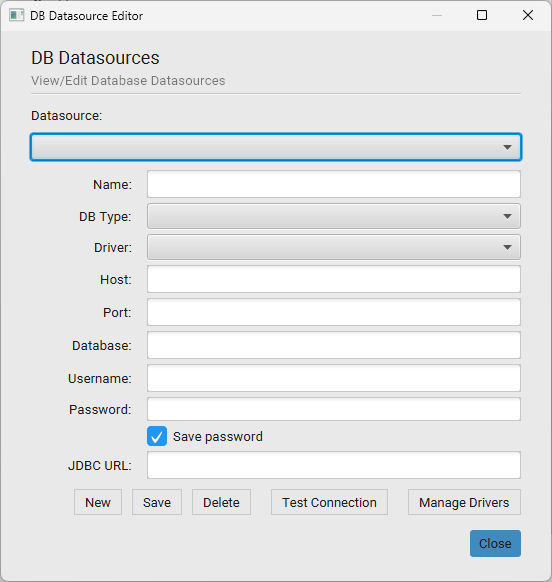Uncheck the Save password checkbox
This screenshot has height=582, width=552.
click(x=157, y=436)
